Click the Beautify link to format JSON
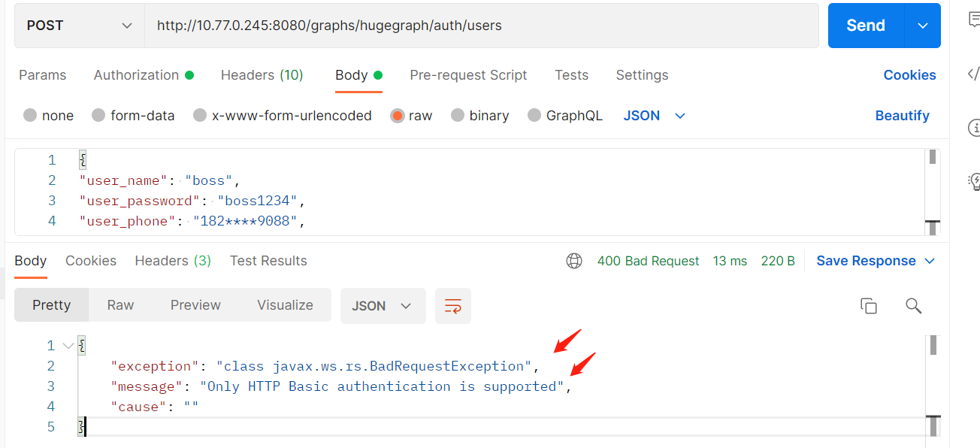The width and height of the screenshot is (980, 448). click(903, 115)
